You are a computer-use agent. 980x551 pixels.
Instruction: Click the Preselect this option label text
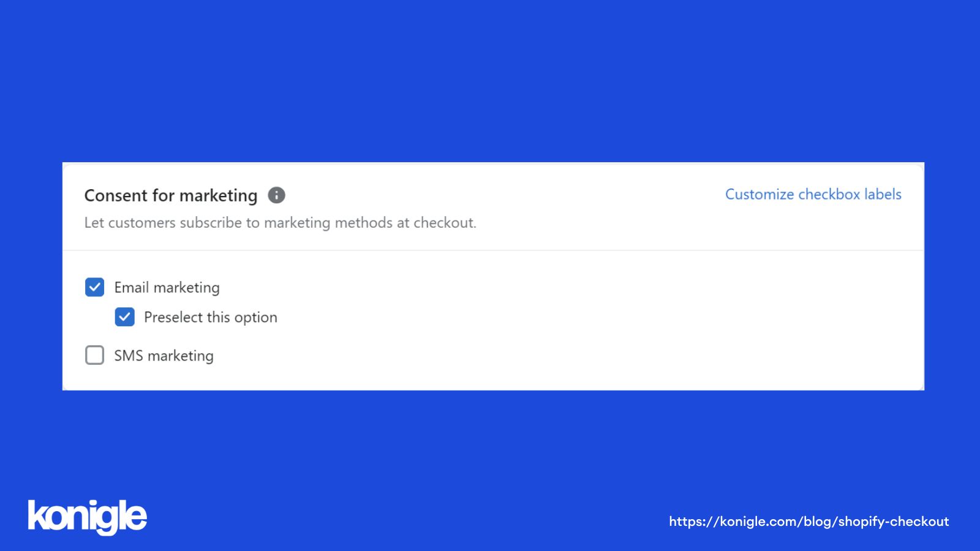click(x=211, y=317)
